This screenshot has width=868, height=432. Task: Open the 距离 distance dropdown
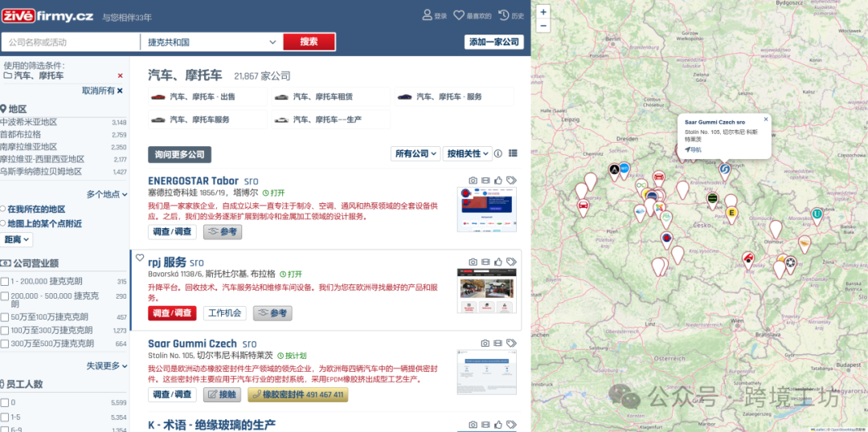(17, 239)
